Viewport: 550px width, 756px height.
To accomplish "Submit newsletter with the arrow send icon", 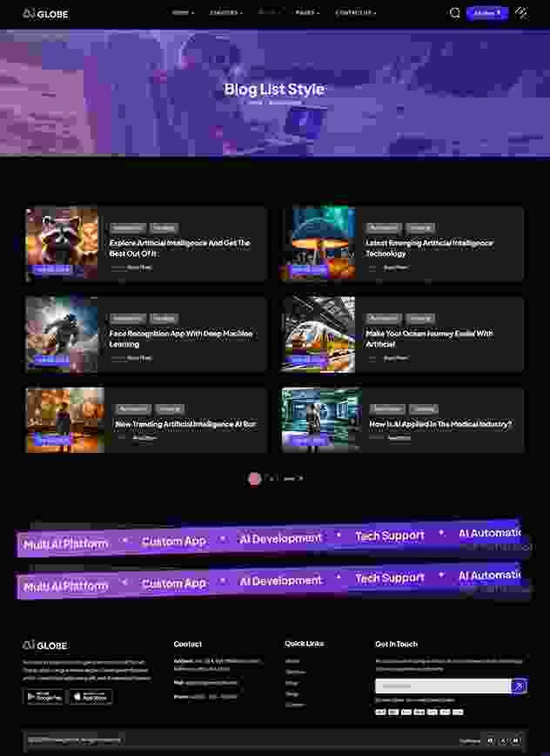I will tap(519, 686).
